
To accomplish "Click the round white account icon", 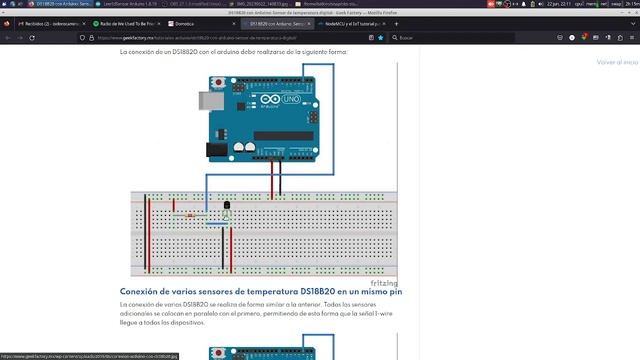I will 572,38.
